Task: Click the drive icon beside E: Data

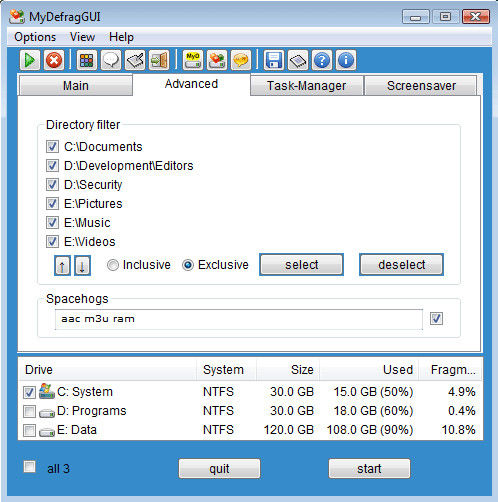Action: coord(47,432)
